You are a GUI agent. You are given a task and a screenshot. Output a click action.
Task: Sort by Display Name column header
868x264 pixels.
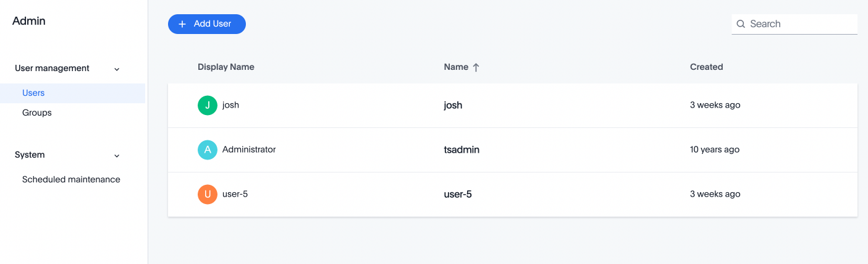click(226, 67)
